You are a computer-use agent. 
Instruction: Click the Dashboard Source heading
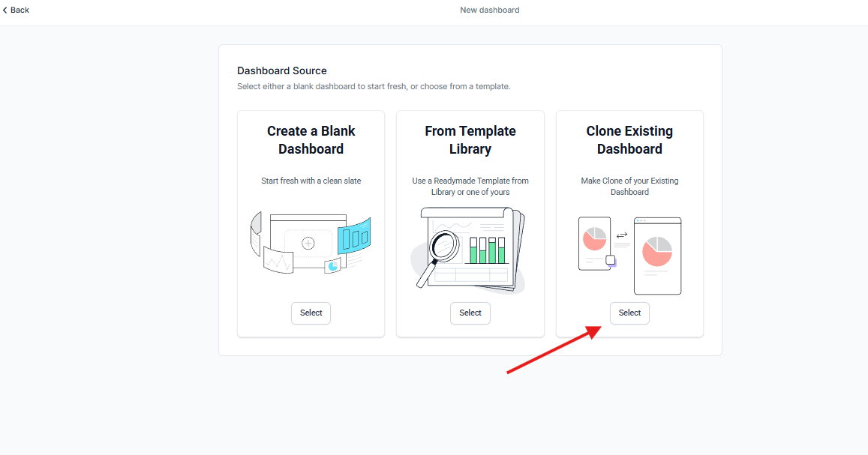click(x=282, y=70)
